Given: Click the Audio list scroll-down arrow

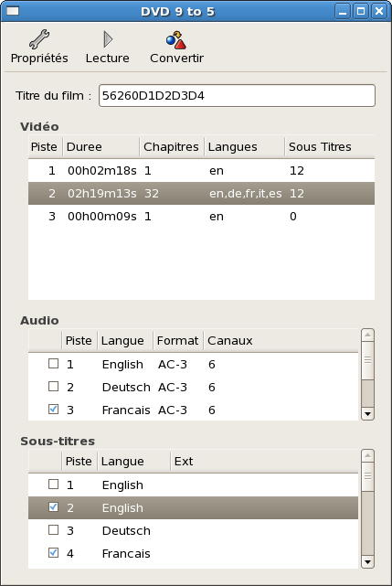Looking at the screenshot, I should 367,413.
